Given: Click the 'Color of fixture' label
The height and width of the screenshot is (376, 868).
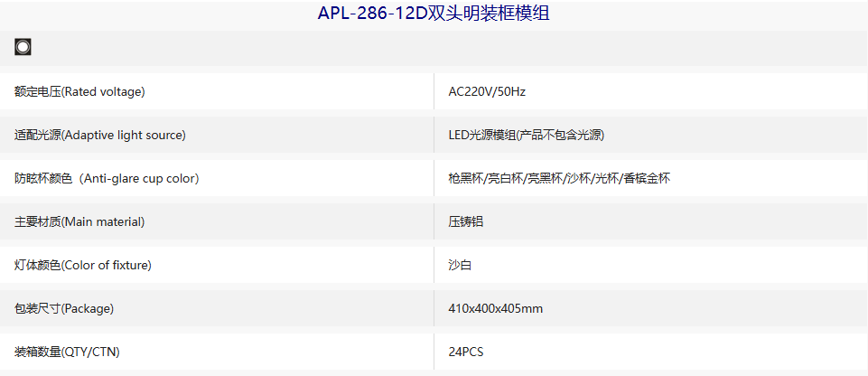Looking at the screenshot, I should (x=83, y=265).
